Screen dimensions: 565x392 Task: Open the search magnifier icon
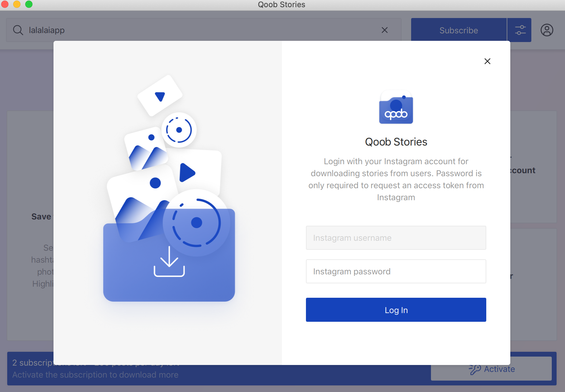(x=18, y=30)
